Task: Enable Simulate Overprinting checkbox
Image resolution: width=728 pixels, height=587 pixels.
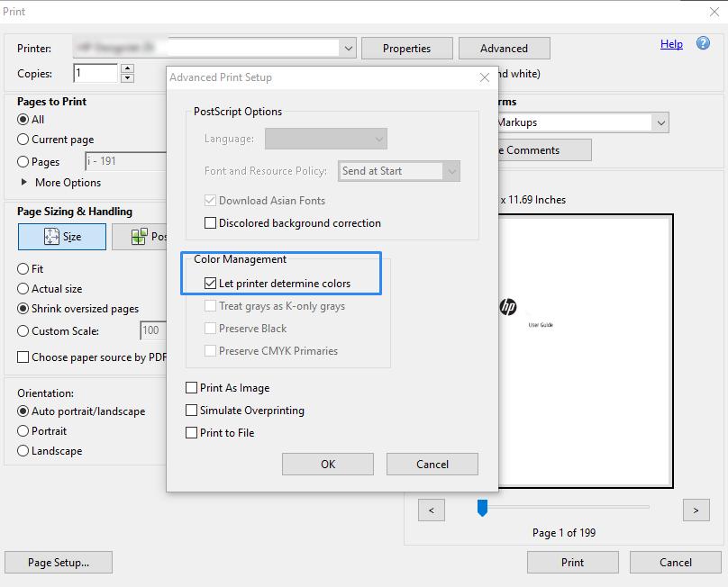Action: [191, 411]
